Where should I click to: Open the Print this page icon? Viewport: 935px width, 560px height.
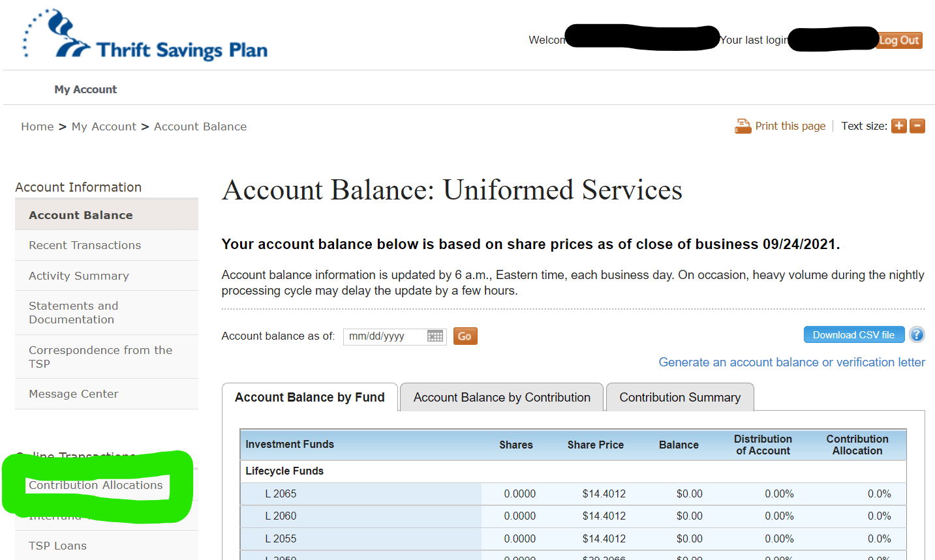tap(743, 126)
